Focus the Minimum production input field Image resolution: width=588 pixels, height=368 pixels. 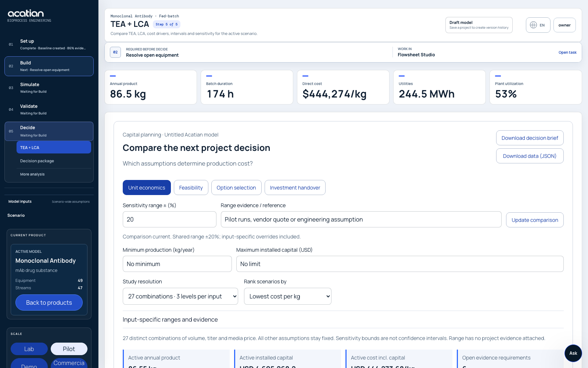[177, 264]
